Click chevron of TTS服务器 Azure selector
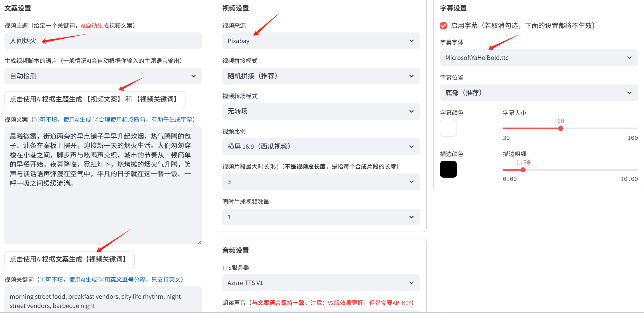Screen dimensions: 644x313 pyautogui.click(x=411, y=283)
